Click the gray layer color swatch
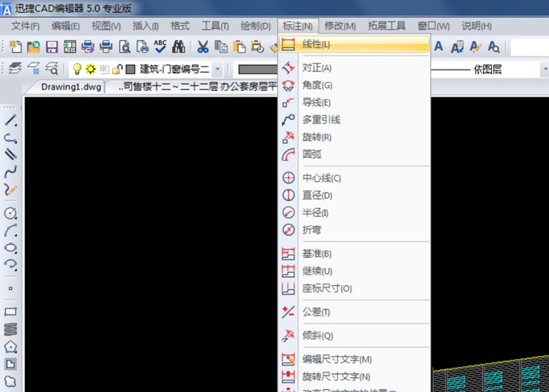The width and height of the screenshot is (549, 392). point(130,69)
